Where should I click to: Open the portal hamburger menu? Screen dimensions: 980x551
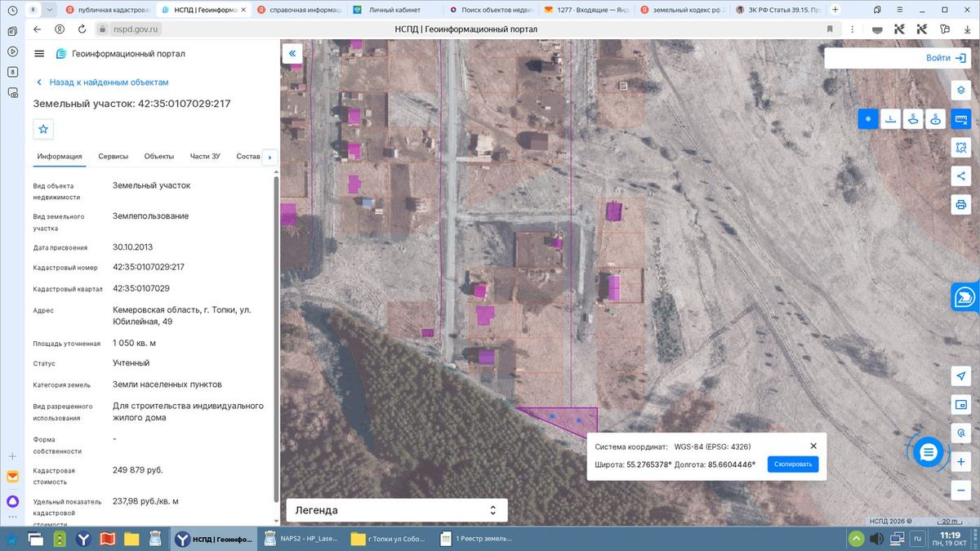click(x=39, y=54)
